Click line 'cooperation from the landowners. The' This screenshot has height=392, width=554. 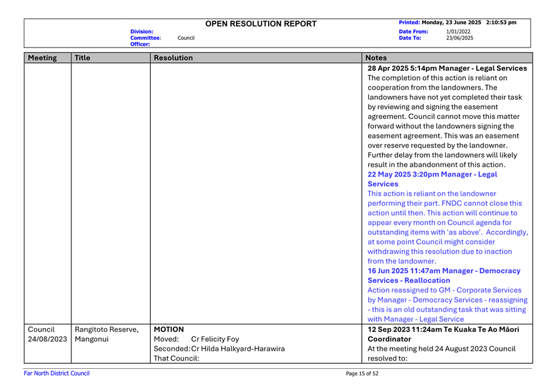pyautogui.click(x=432, y=87)
